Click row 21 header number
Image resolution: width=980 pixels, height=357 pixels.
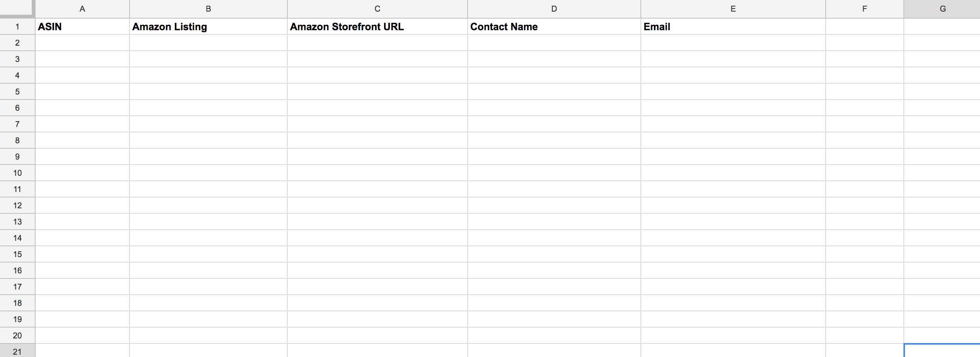pyautogui.click(x=17, y=351)
